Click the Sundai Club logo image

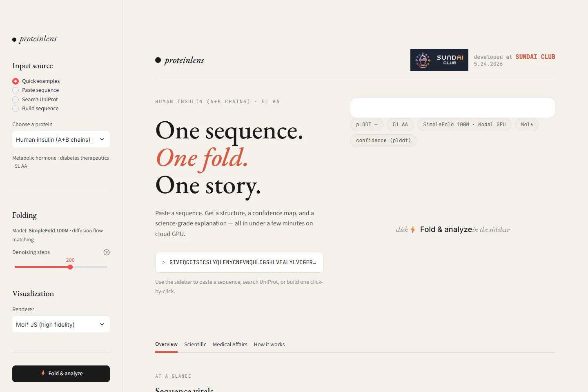[x=439, y=60]
